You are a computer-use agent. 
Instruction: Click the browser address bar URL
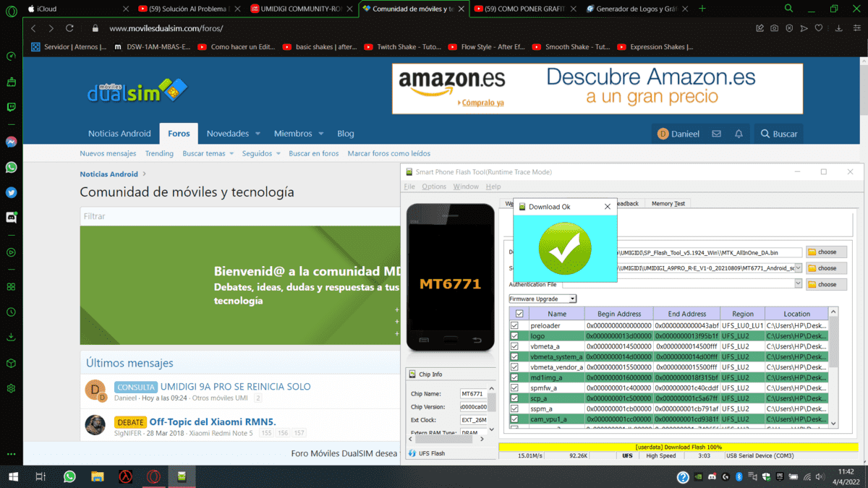pyautogui.click(x=166, y=28)
